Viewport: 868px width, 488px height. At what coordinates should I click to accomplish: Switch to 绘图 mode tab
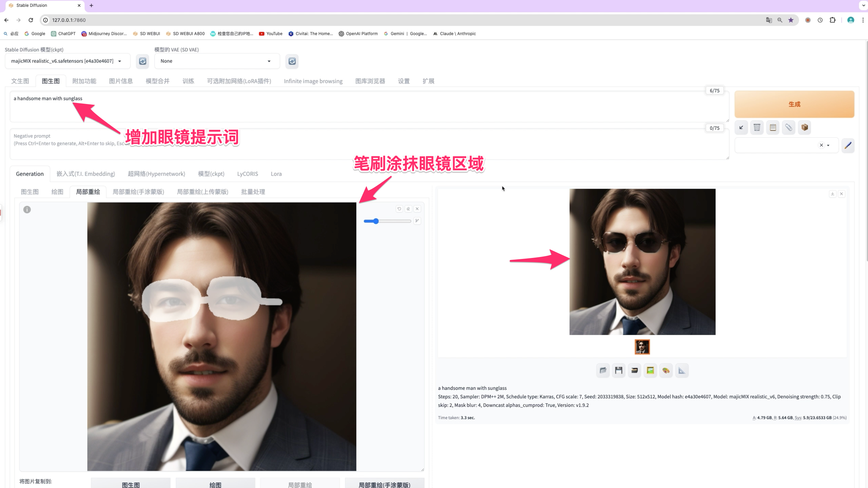click(x=57, y=192)
